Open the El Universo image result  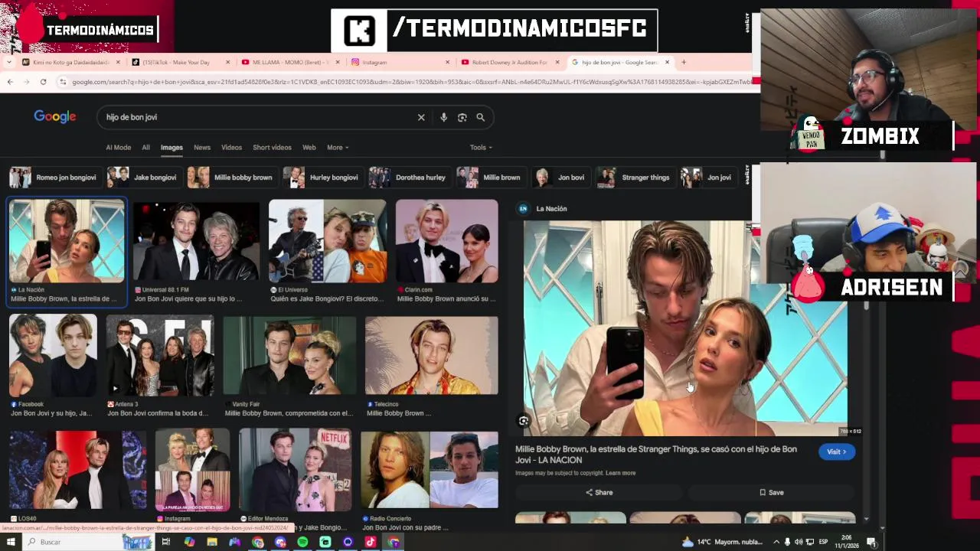327,241
